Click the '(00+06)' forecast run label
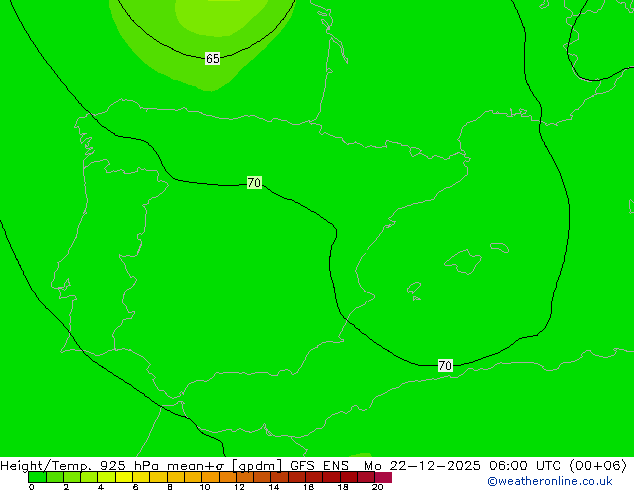 click(x=598, y=466)
